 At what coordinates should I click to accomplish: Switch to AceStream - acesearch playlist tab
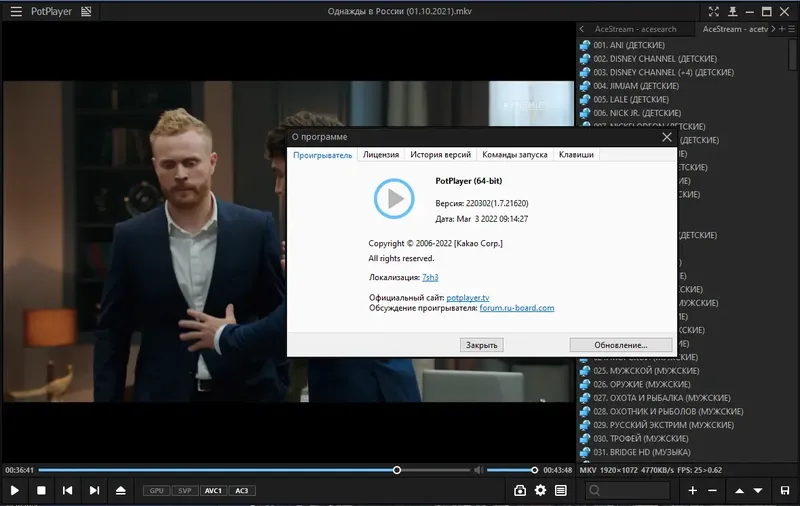635,29
